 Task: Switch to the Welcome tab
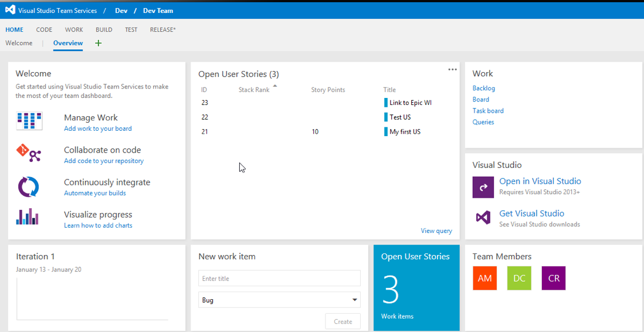(x=19, y=43)
